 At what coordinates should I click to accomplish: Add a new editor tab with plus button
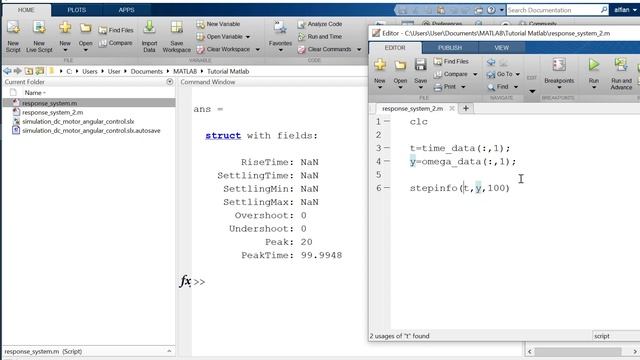pyautogui.click(x=466, y=109)
